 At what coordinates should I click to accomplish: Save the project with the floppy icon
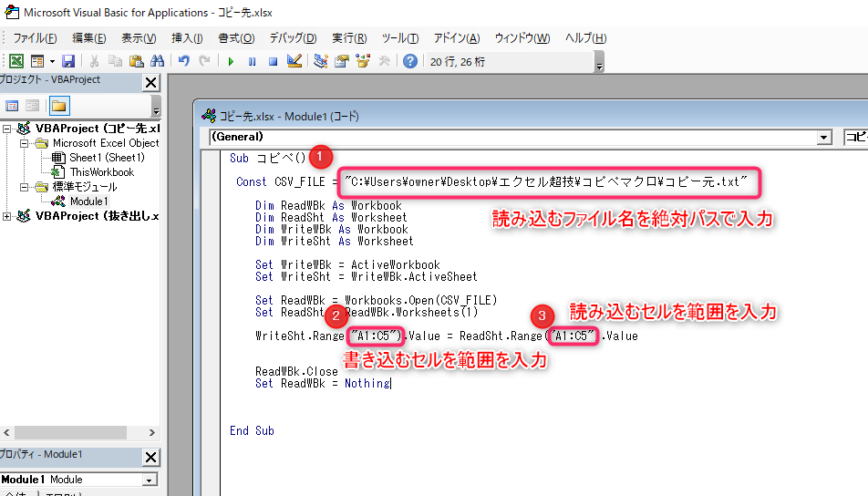click(x=68, y=61)
